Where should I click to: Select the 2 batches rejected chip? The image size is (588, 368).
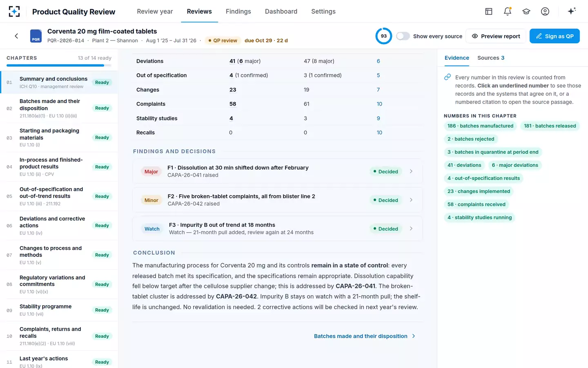coord(471,139)
